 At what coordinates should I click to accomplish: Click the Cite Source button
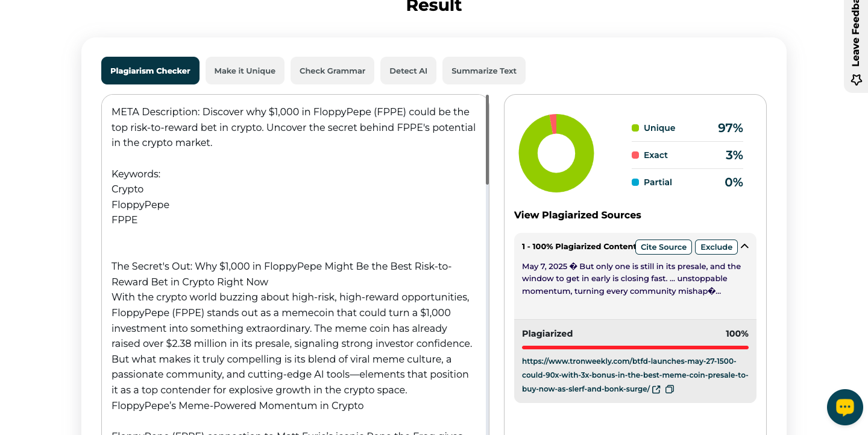[x=664, y=247]
